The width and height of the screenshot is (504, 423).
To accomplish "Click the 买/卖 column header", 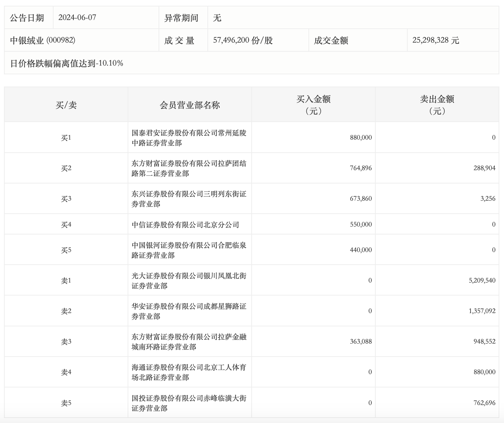I will [66, 105].
